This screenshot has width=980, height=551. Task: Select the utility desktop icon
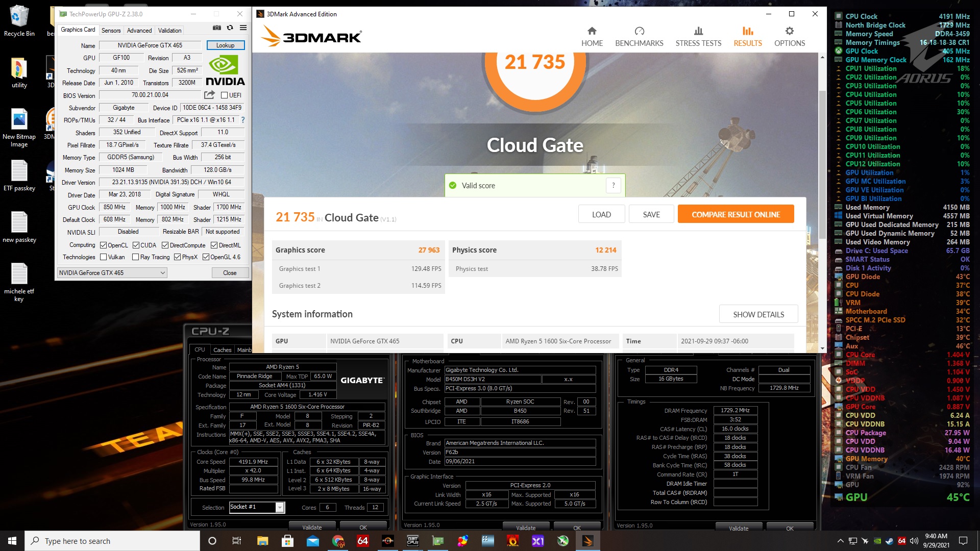coord(19,72)
